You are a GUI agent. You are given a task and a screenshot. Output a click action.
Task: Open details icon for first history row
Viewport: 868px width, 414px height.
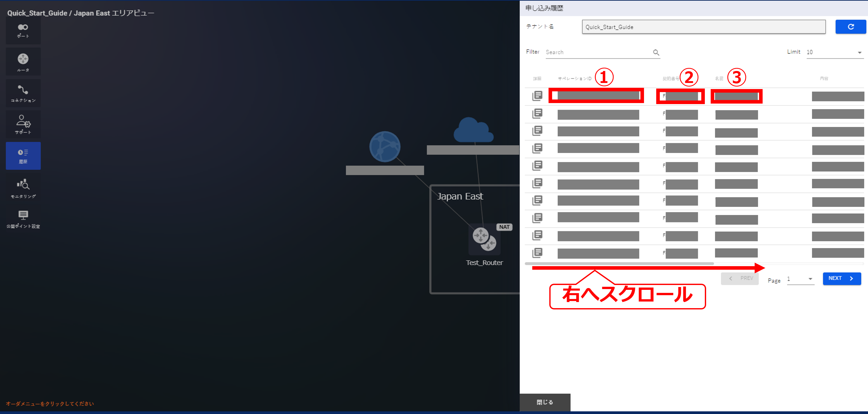coord(537,96)
